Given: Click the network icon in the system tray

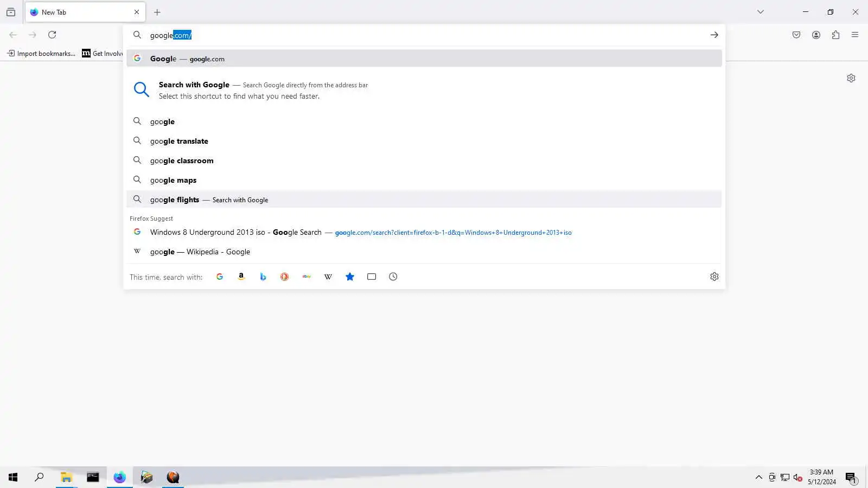Looking at the screenshot, I should click(785, 477).
